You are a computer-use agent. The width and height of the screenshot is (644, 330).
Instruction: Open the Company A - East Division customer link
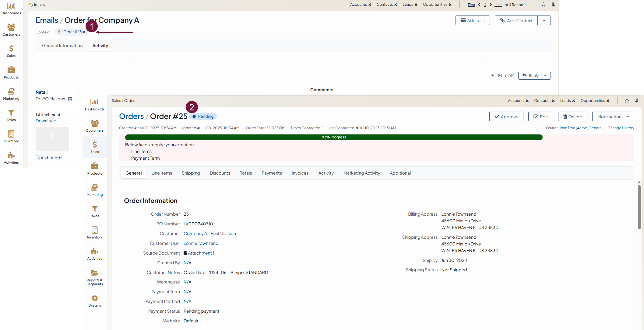pyautogui.click(x=209, y=234)
